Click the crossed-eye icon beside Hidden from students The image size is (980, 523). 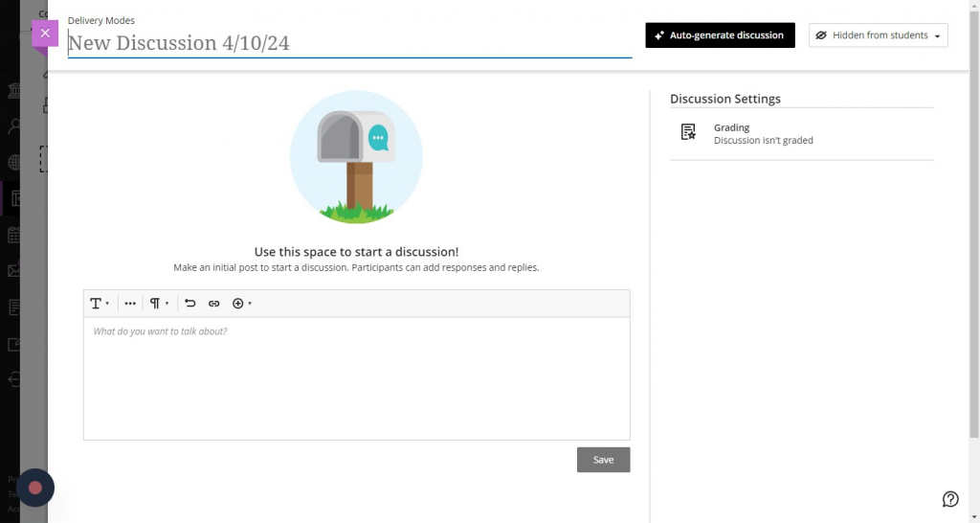[821, 35]
